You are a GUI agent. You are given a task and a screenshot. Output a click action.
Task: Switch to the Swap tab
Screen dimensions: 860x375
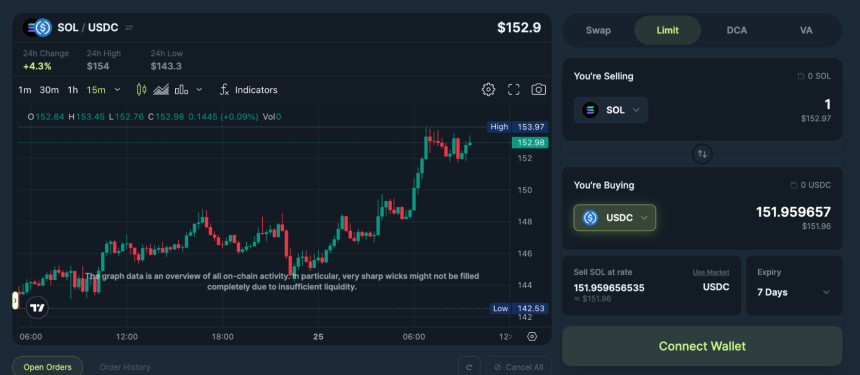coord(598,30)
